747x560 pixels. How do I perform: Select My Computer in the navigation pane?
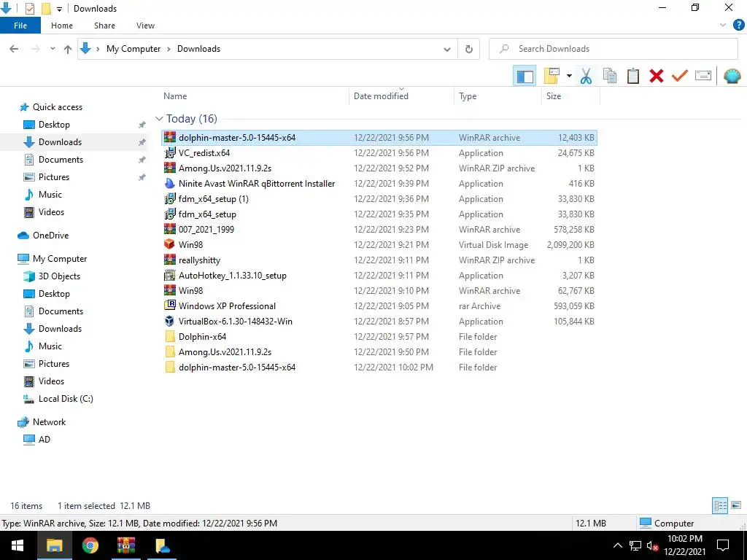60,259
